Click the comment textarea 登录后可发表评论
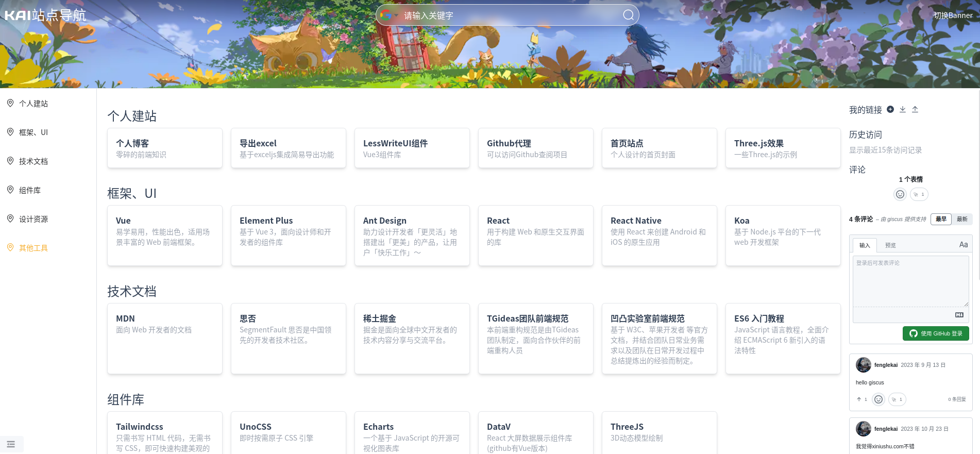The width and height of the screenshot is (980, 454). click(911, 281)
